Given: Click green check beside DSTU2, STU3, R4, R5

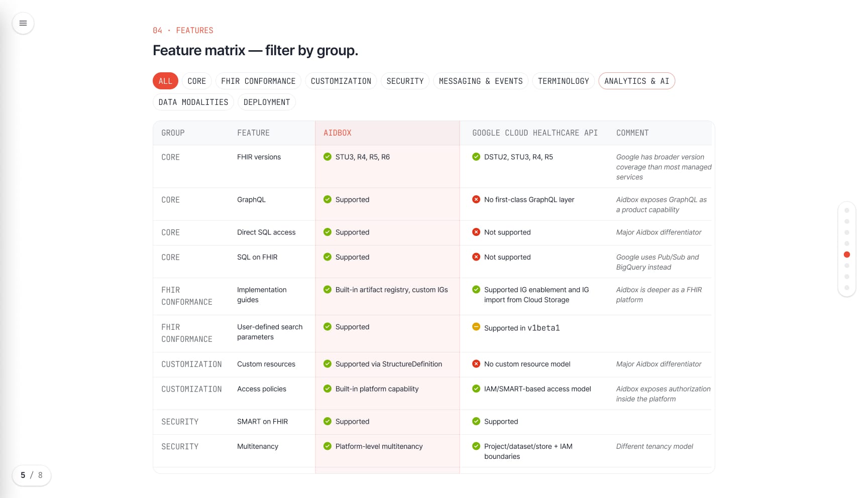Looking at the screenshot, I should tap(476, 157).
